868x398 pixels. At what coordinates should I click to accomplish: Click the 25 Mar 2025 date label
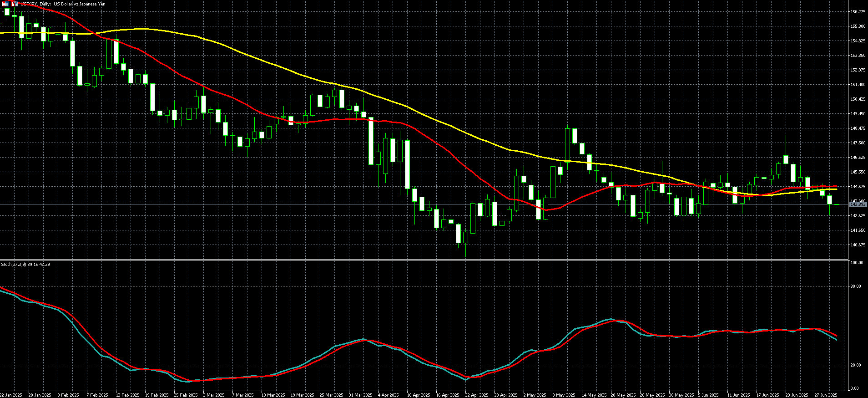pyautogui.click(x=332, y=395)
